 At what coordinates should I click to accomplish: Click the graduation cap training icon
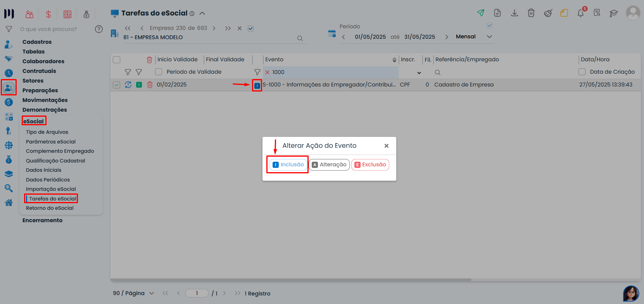(x=613, y=13)
